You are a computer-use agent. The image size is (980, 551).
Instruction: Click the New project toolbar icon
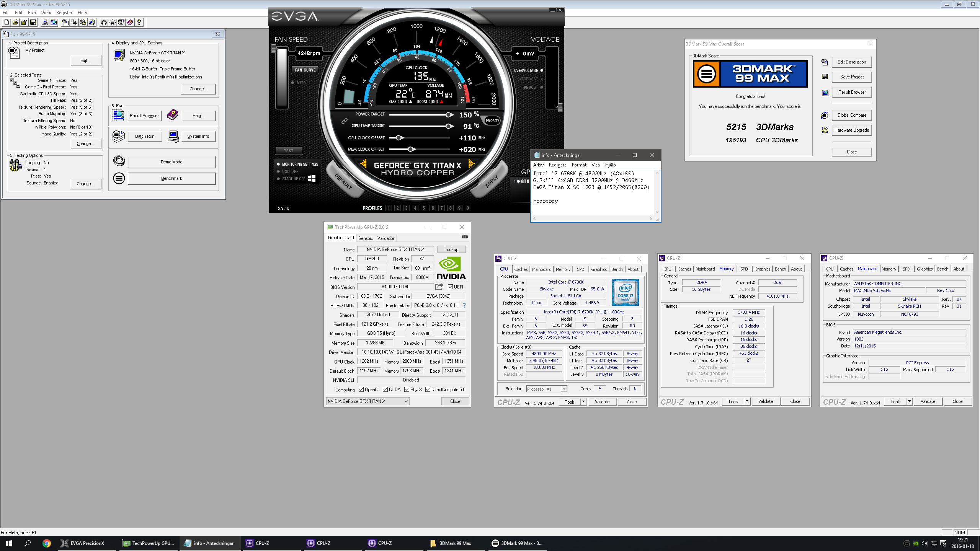click(x=7, y=23)
